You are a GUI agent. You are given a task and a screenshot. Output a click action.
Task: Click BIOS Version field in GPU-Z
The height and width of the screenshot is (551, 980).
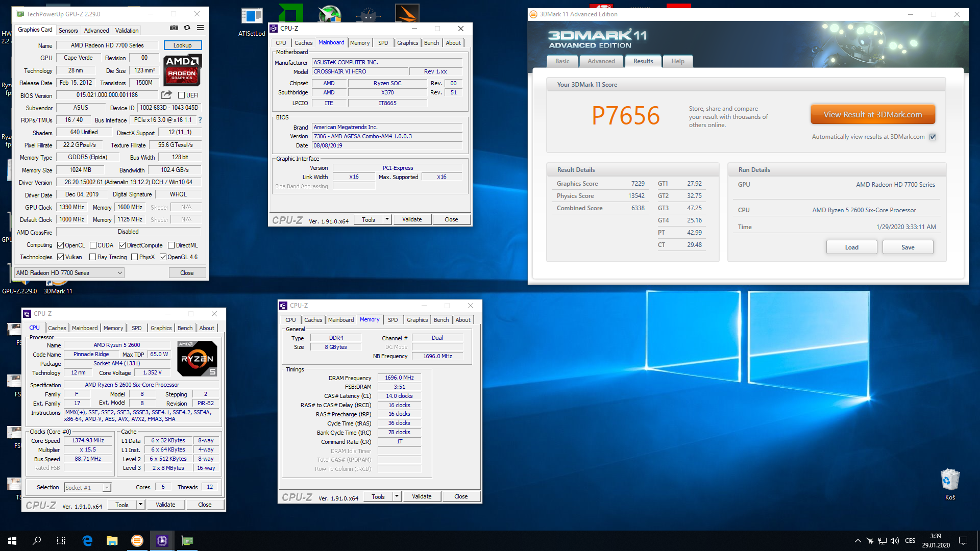[x=107, y=95]
